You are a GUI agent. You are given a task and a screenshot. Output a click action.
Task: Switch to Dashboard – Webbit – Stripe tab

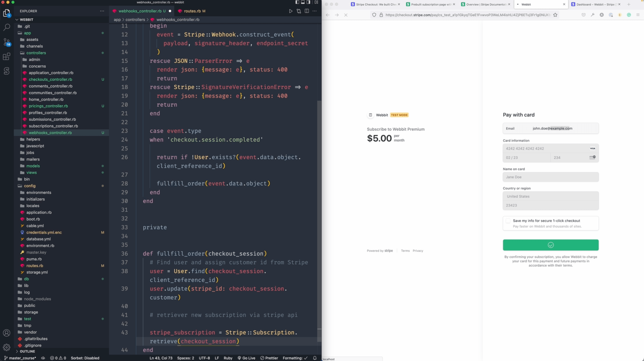tap(596, 4)
